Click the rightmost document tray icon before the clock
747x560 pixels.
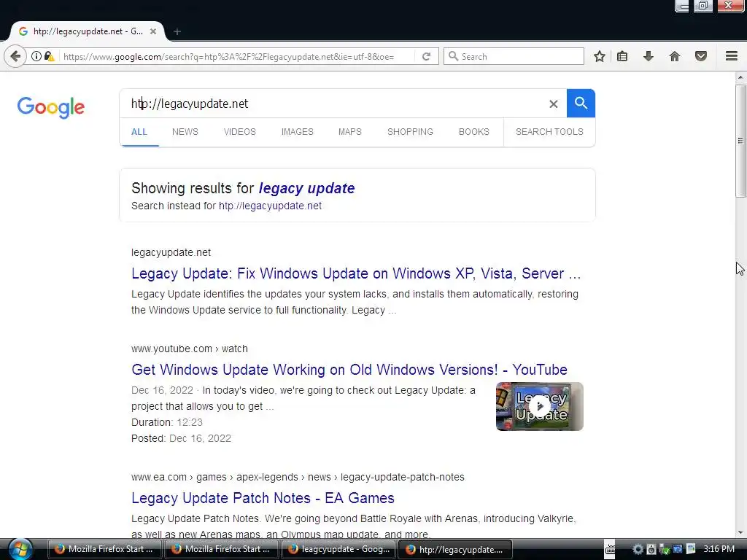(x=691, y=549)
